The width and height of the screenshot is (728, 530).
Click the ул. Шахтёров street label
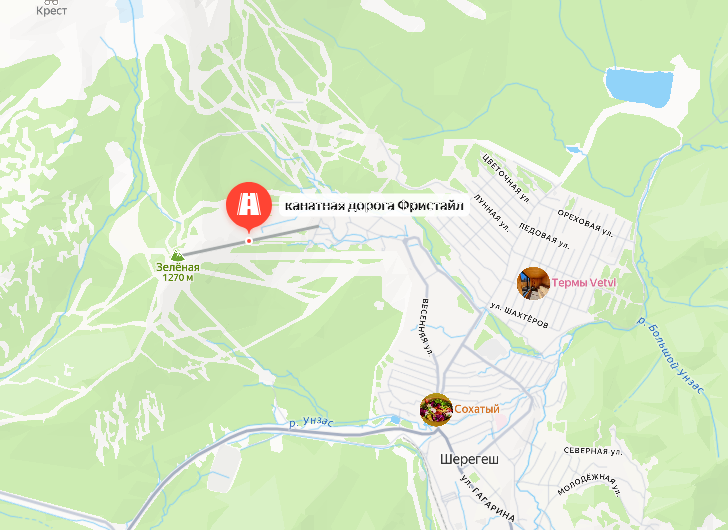tap(519, 316)
